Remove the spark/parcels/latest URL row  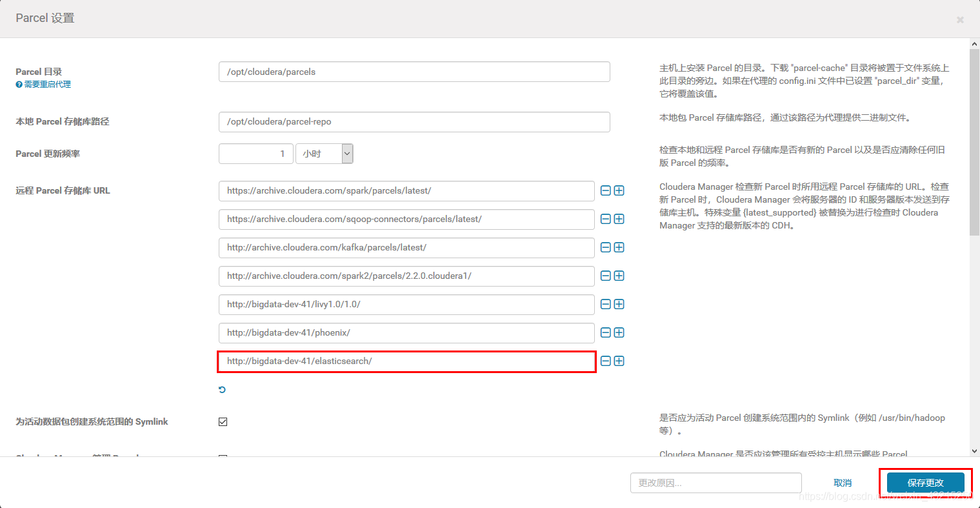tap(606, 190)
